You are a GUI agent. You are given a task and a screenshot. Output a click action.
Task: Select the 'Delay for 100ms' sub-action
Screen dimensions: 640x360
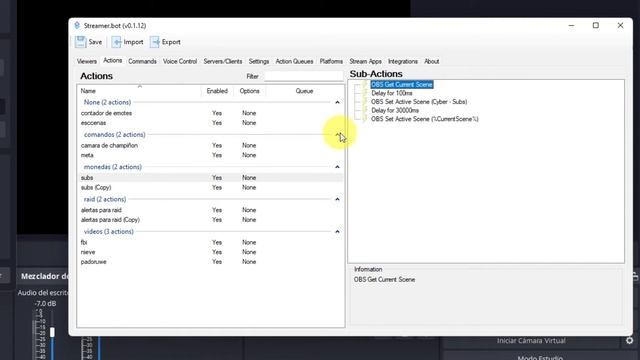(392, 93)
